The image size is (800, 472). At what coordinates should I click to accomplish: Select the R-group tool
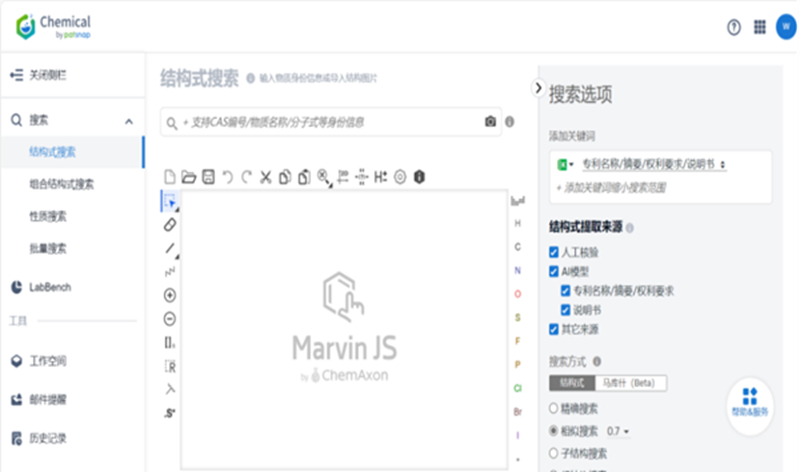(170, 366)
